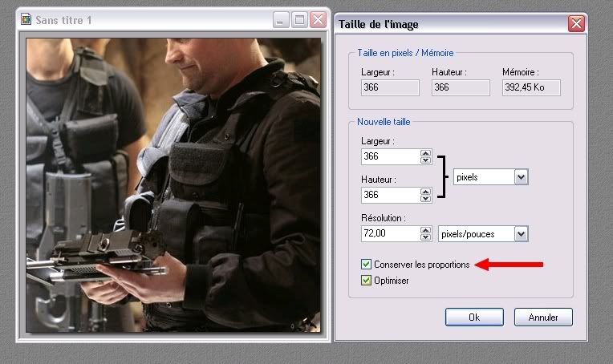Screen dimensions: 613x364
Task: Increase Résolution with up arrow
Action: [x=426, y=230]
